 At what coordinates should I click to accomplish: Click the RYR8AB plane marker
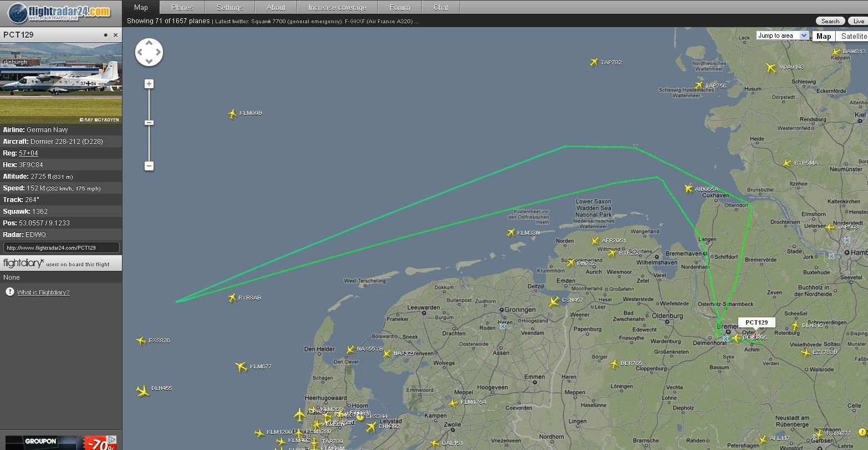point(232,298)
